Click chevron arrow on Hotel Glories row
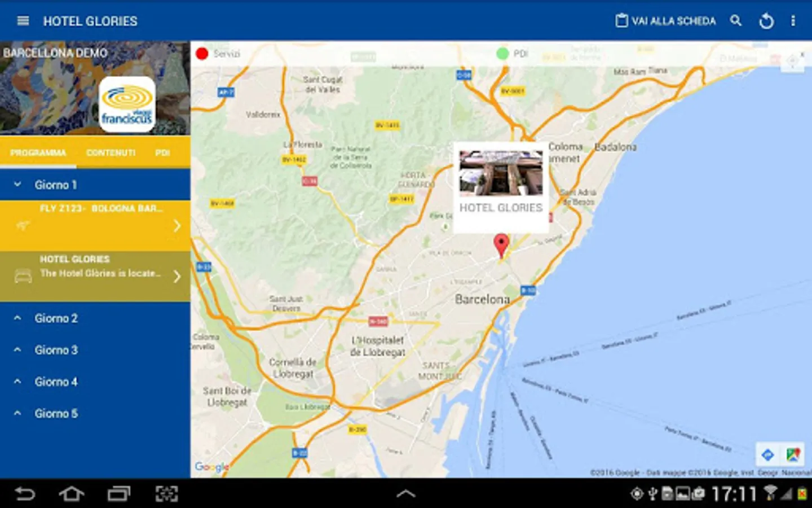 tap(177, 276)
